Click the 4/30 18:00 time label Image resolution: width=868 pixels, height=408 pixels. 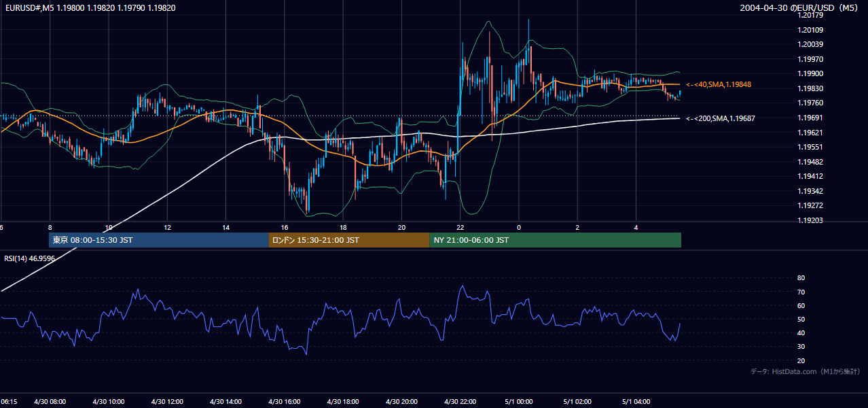[343, 402]
